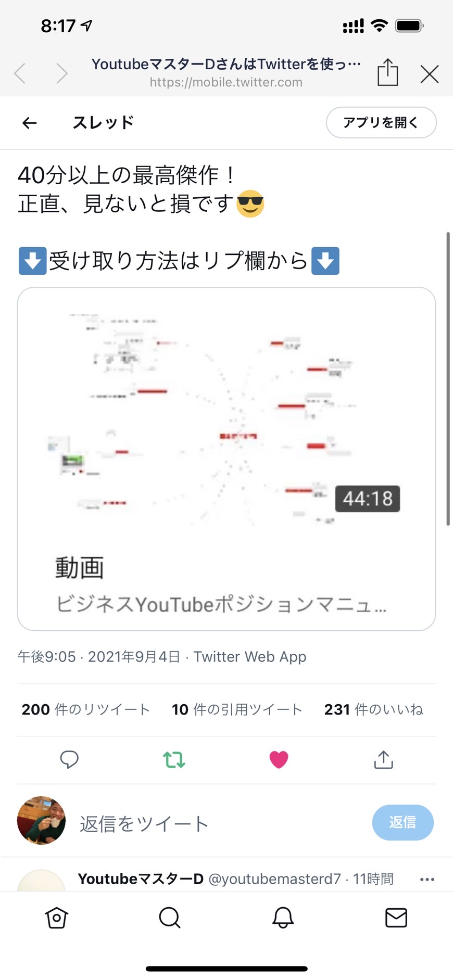The image size is (453, 980).
Task: Tap the back arrow beside スレッド
Action: pos(30,123)
